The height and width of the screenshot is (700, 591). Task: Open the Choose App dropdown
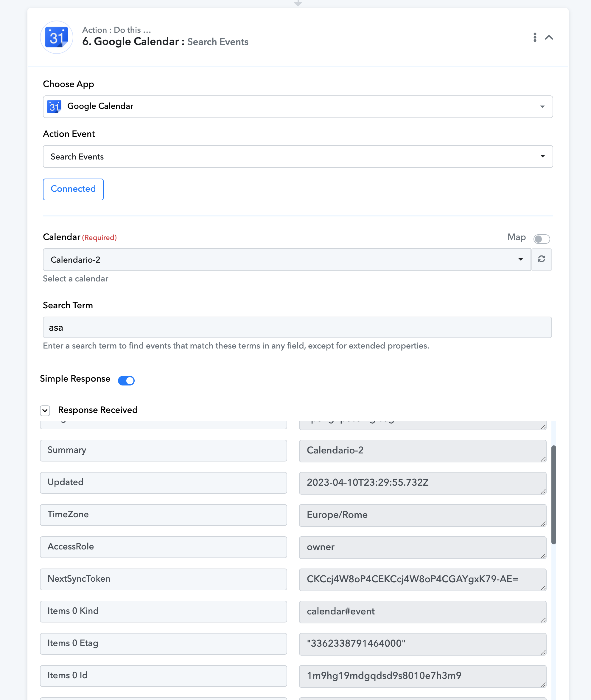click(298, 107)
